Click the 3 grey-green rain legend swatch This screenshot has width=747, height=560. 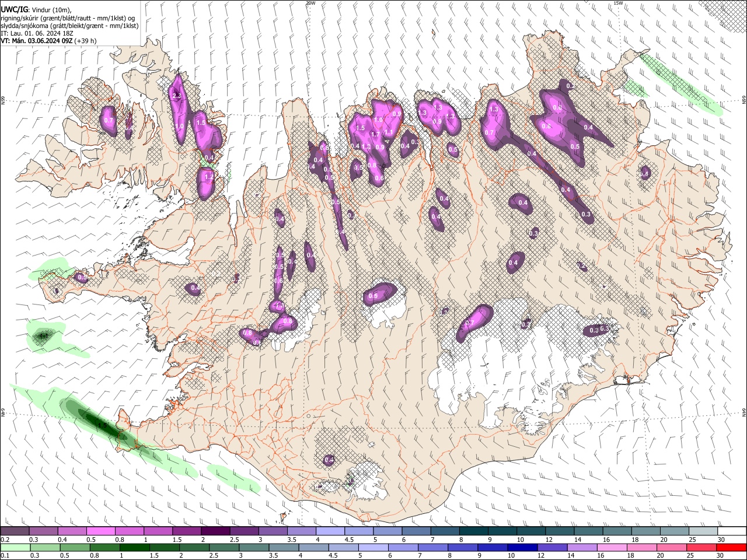point(253,547)
